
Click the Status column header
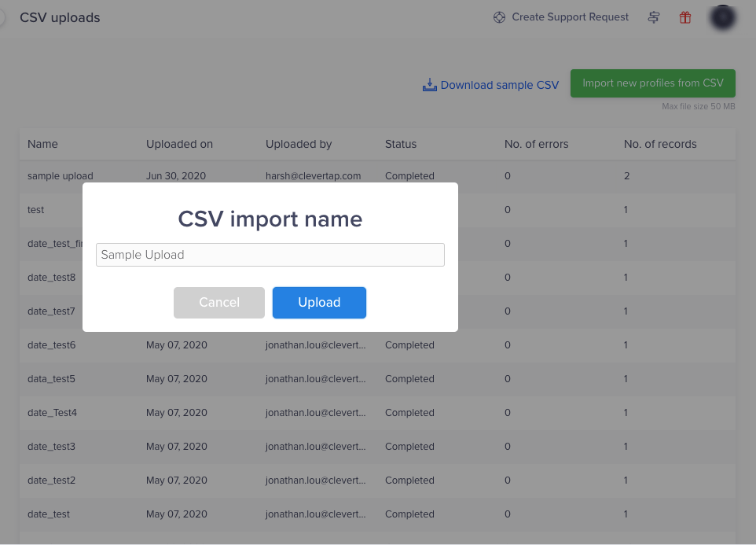click(x=400, y=144)
